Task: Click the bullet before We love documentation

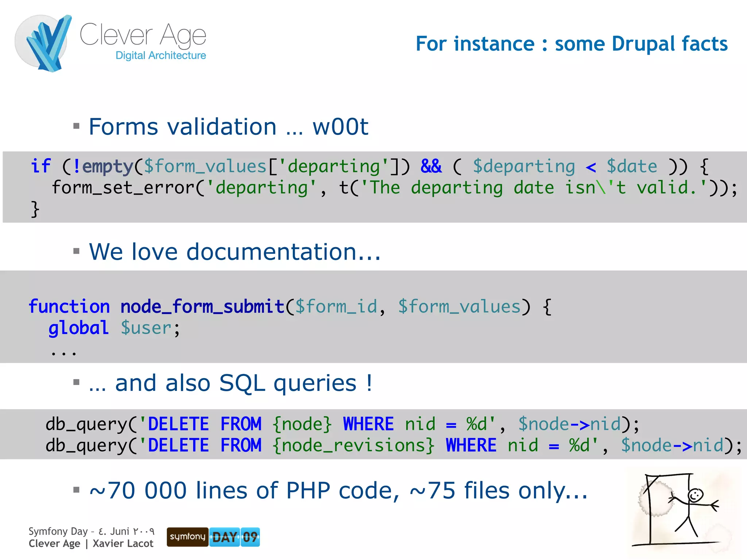Action: (76, 251)
